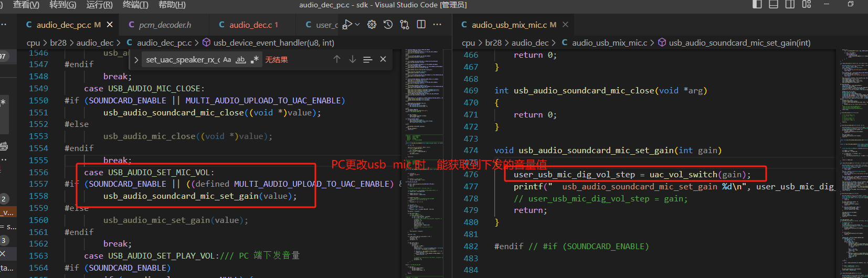Toggle the secondary side bar layout icon
Image resolution: width=868 pixels, height=278 pixels.
[x=790, y=4]
